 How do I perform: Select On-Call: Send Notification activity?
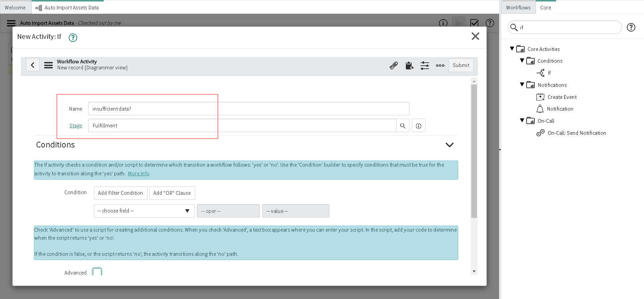coord(577,133)
